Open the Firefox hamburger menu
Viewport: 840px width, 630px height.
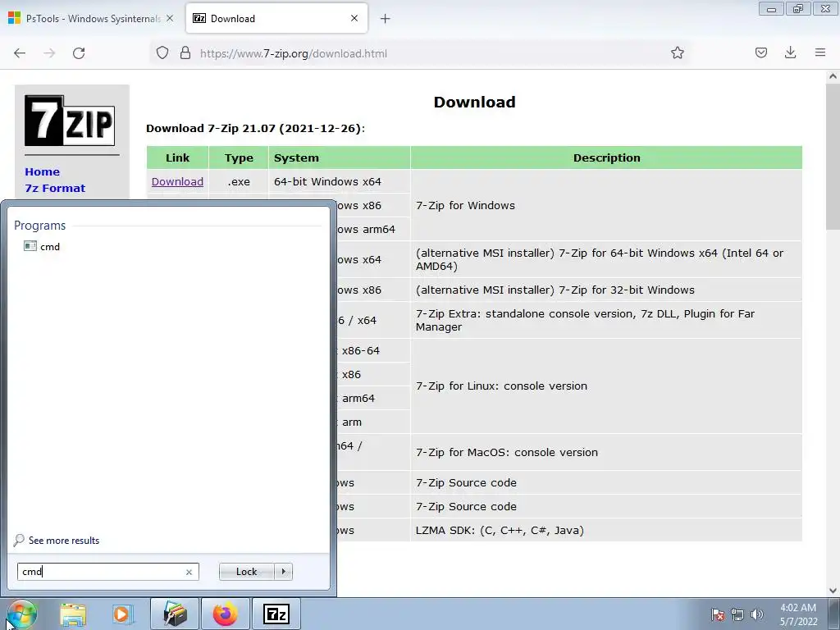pos(820,52)
